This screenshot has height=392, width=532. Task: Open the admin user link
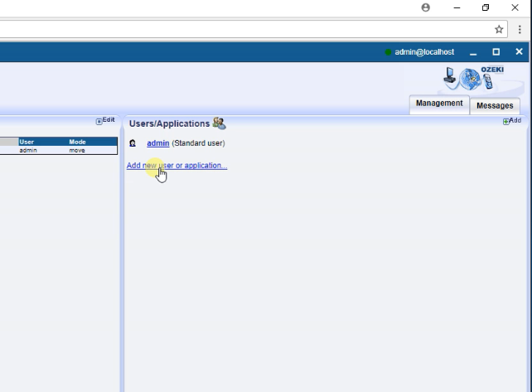[157, 143]
